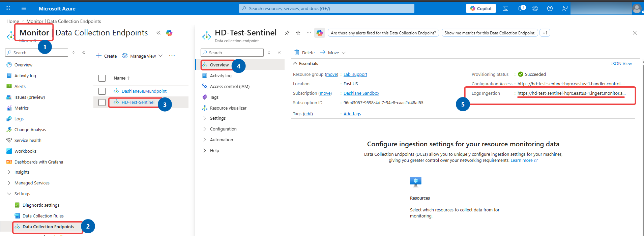Open JSON View link

(621, 63)
